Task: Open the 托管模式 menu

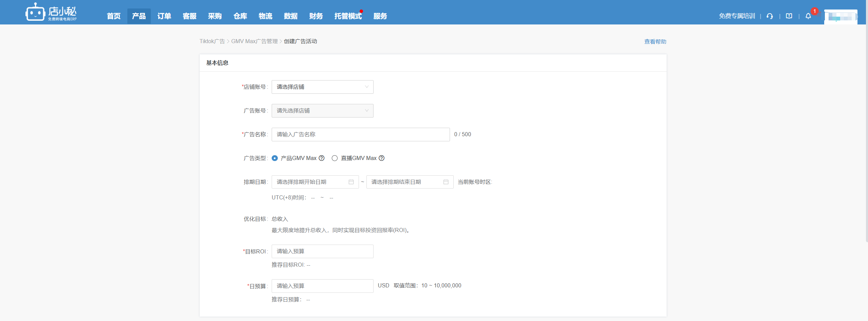Action: (348, 16)
